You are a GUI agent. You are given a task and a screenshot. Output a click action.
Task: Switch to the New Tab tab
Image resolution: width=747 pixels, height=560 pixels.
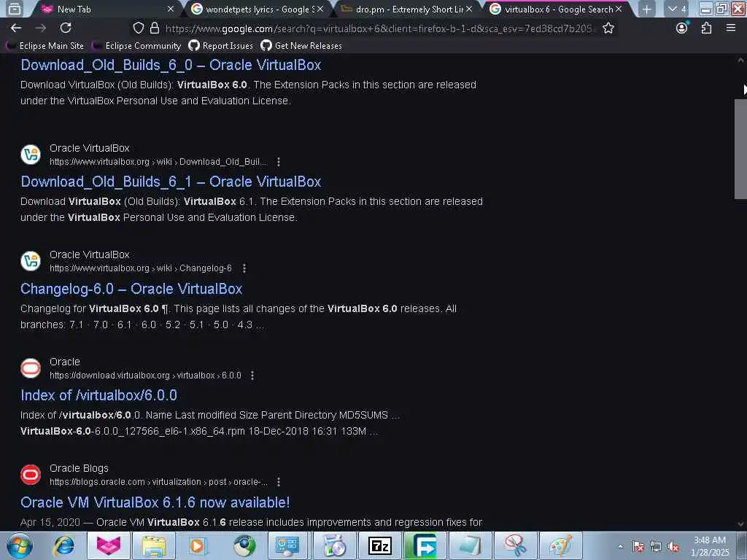click(x=107, y=9)
